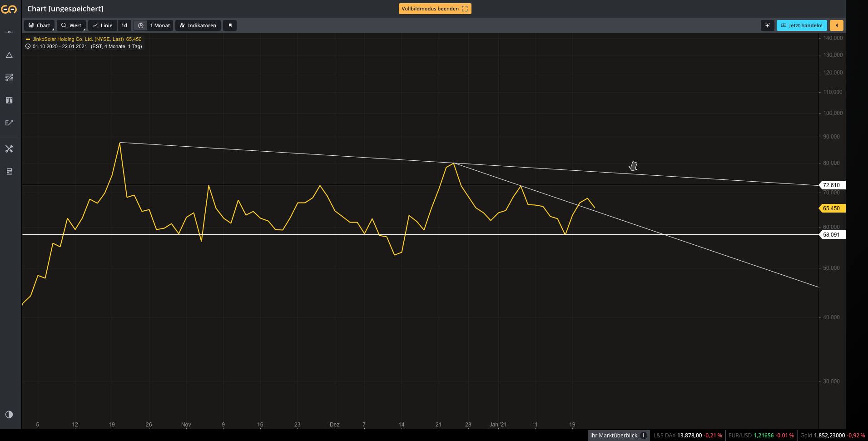This screenshot has width=868, height=441.
Task: Click the Nov label on the time axis
Action: click(186, 425)
